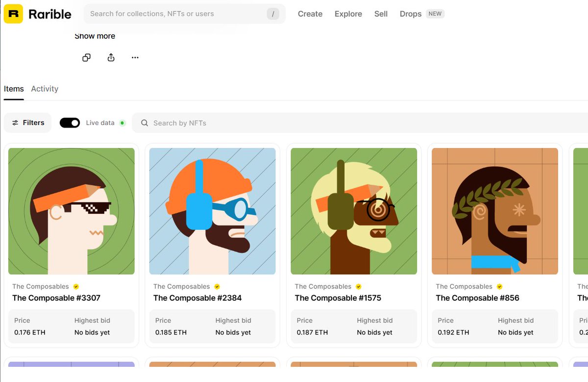Open the share icon

click(x=111, y=57)
